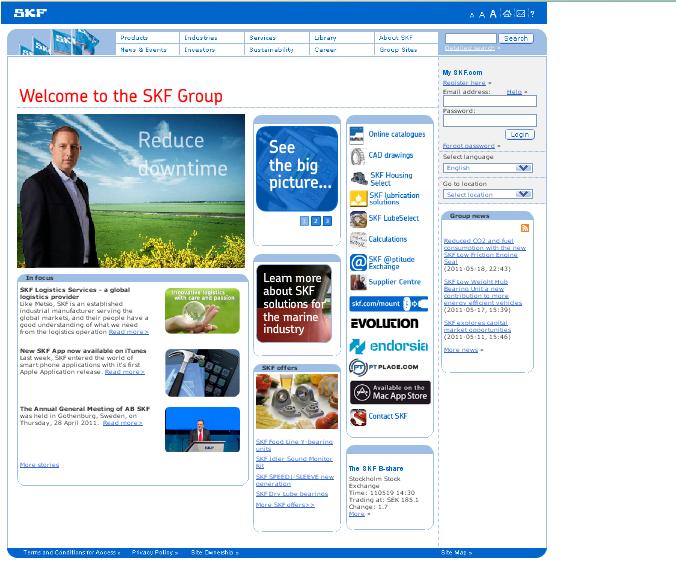Click in the search text field

(x=471, y=39)
